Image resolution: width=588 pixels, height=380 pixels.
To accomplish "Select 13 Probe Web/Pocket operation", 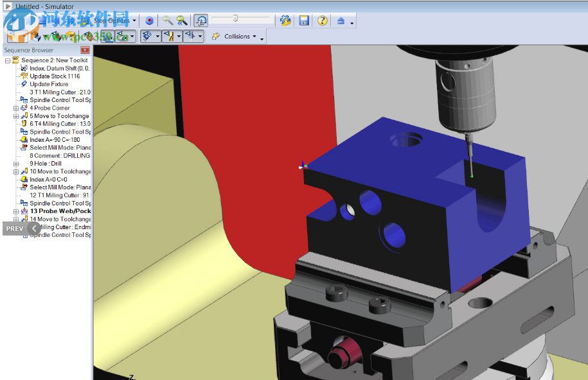I will pos(60,211).
